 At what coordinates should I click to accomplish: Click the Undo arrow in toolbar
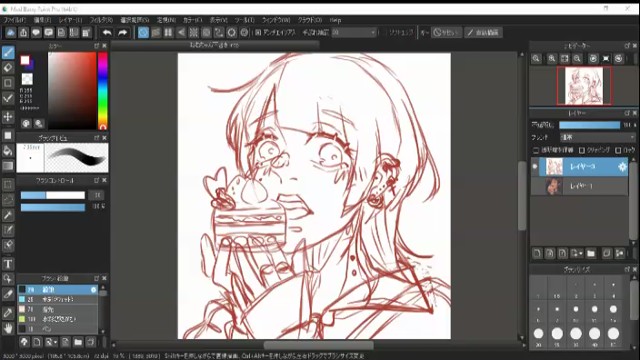tap(107, 33)
